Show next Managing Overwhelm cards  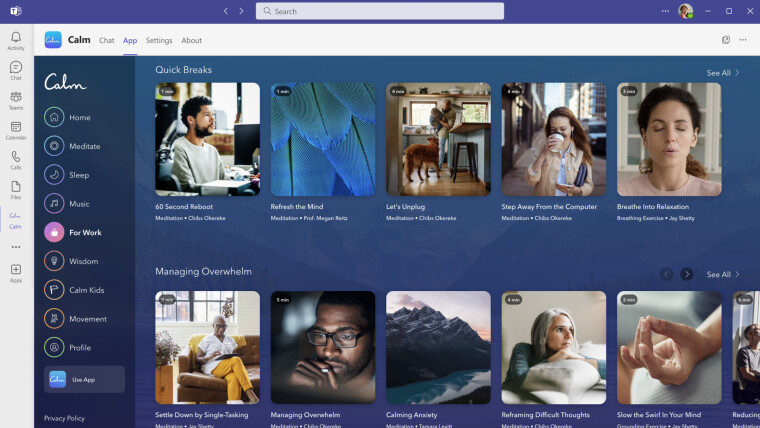687,274
